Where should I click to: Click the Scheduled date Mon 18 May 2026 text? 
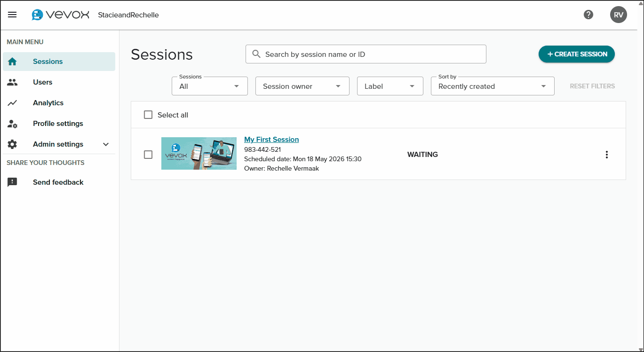pyautogui.click(x=303, y=159)
